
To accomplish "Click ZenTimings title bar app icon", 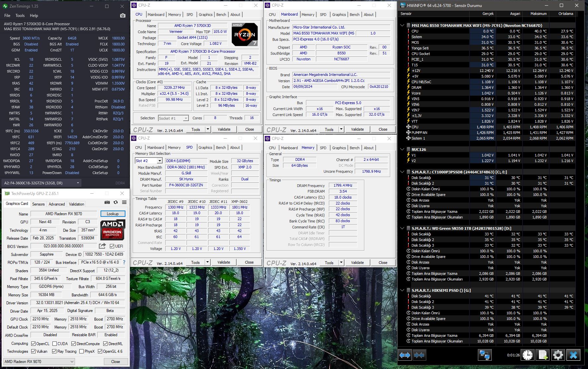I will [x=5, y=6].
